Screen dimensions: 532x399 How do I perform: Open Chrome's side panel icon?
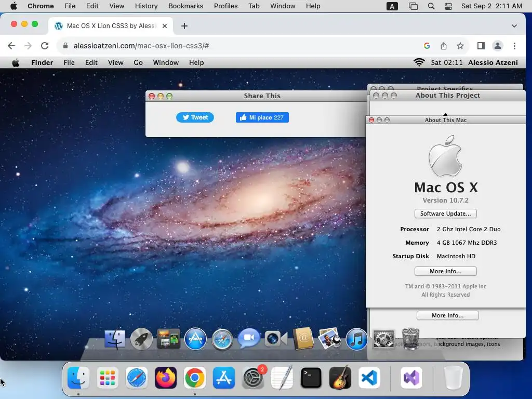point(481,46)
